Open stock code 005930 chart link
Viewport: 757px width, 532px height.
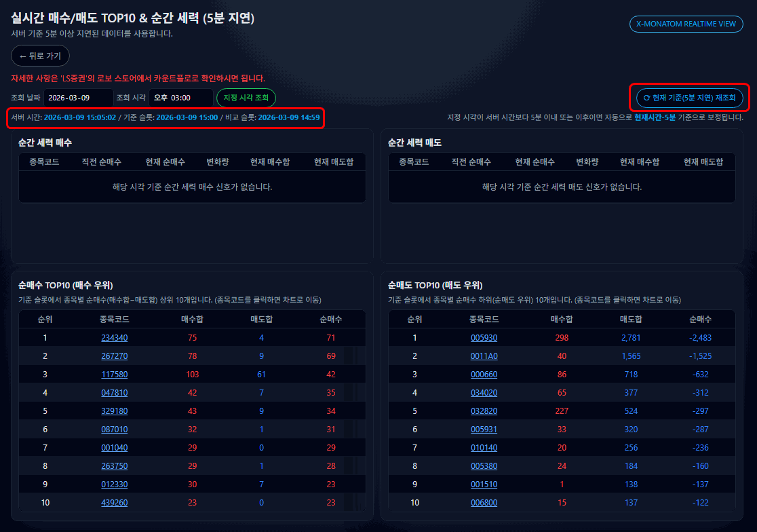pos(484,338)
